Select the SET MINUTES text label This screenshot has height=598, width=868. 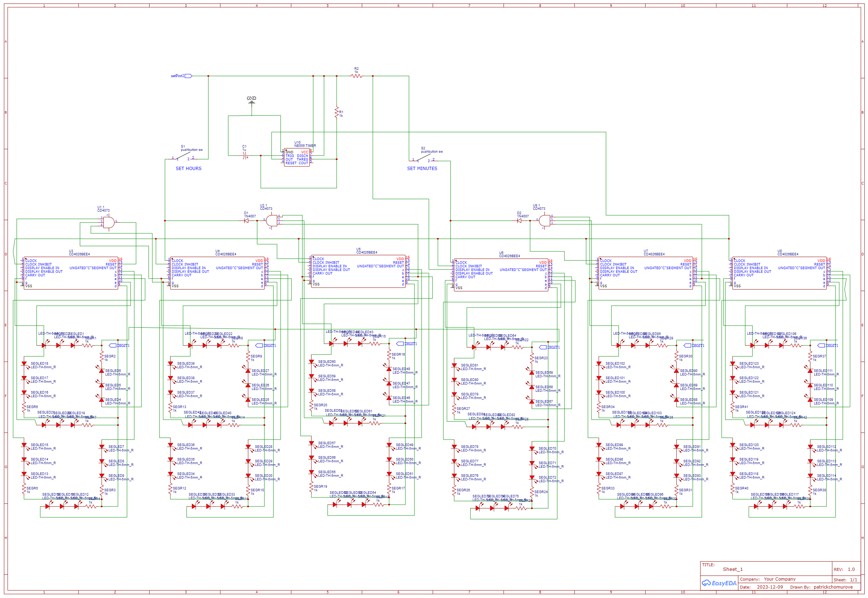(422, 169)
